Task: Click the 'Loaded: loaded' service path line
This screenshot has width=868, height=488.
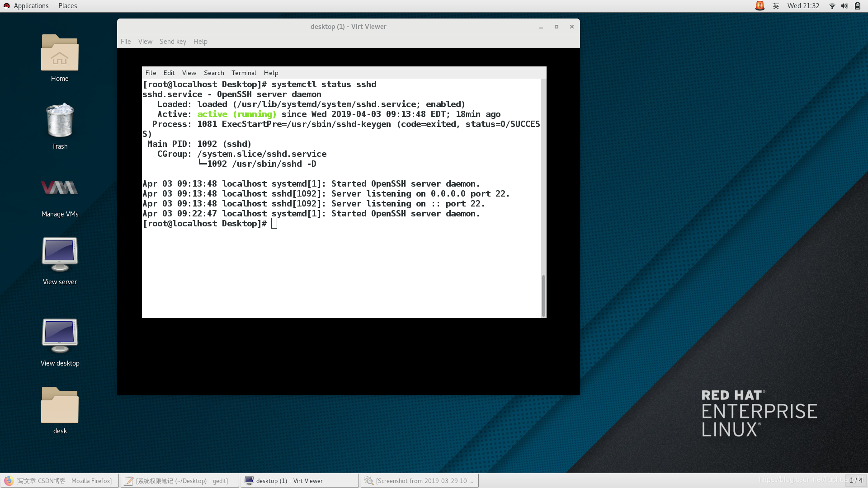Action: click(311, 104)
